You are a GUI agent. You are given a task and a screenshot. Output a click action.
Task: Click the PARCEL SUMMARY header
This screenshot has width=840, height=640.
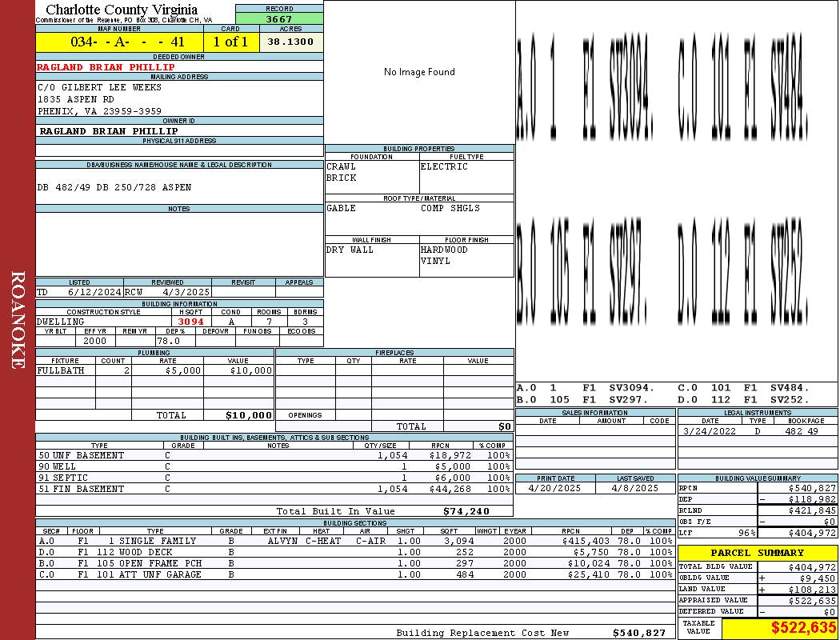(757, 553)
